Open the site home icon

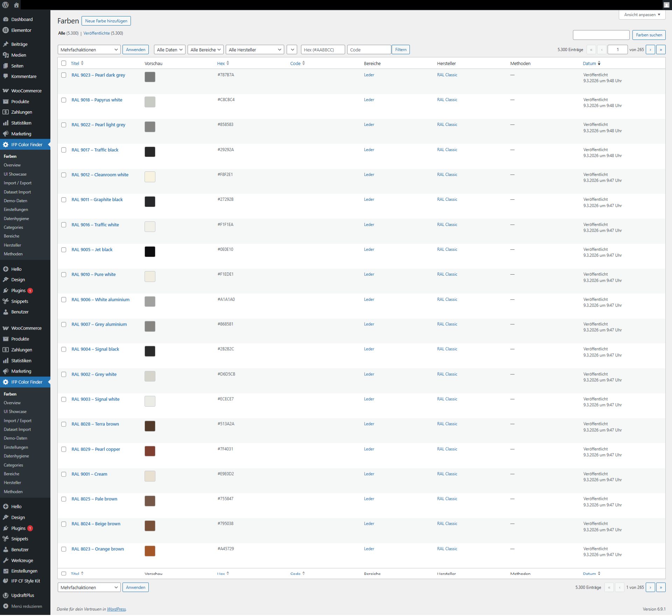pos(16,5)
